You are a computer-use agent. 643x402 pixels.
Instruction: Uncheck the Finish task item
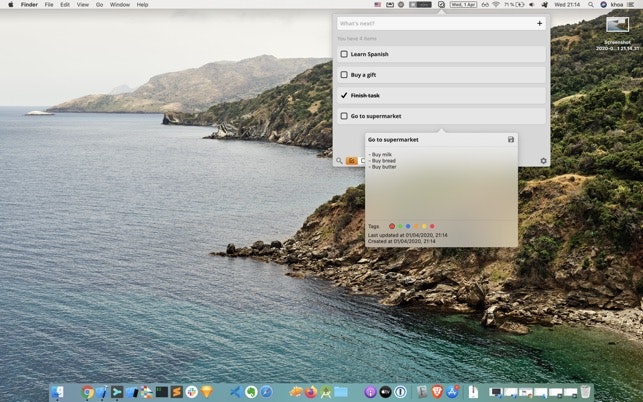[x=344, y=96]
